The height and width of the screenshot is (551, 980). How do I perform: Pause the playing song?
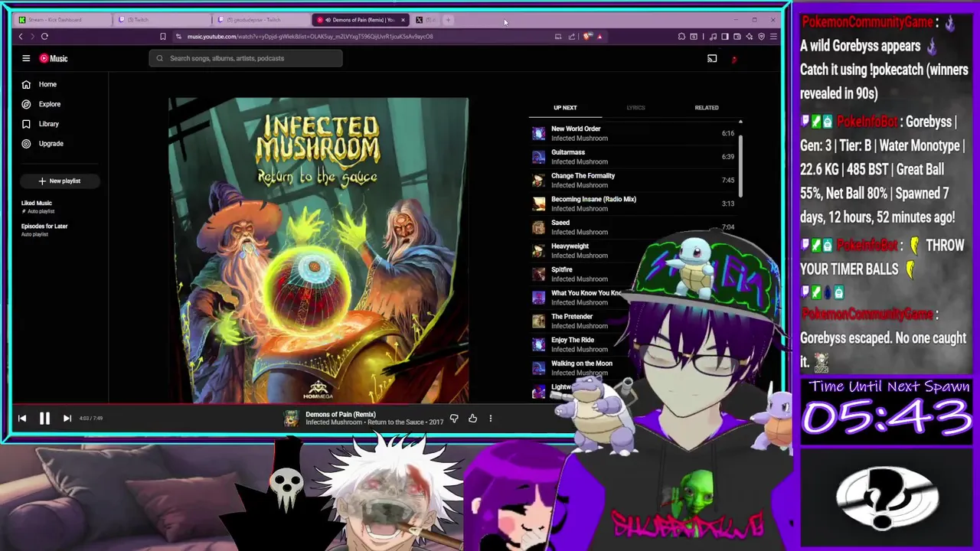click(44, 418)
